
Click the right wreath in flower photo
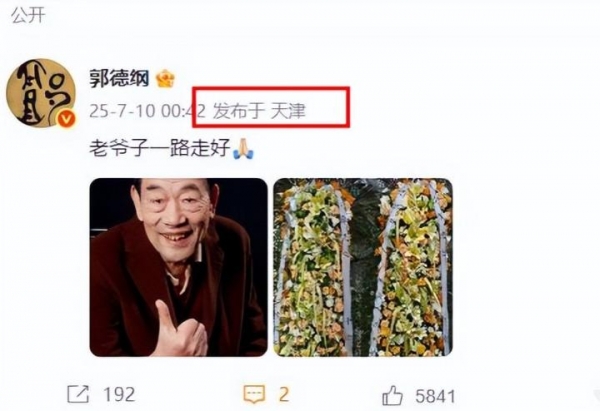click(x=411, y=267)
